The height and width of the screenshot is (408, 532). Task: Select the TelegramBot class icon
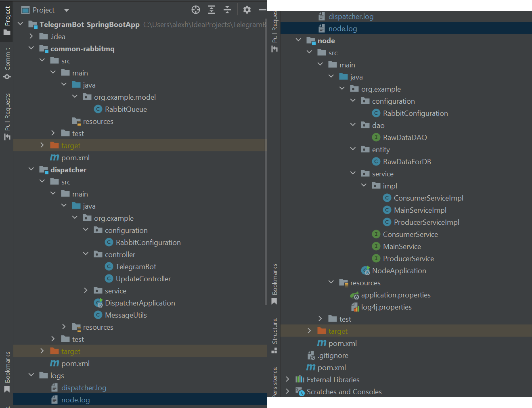point(109,266)
